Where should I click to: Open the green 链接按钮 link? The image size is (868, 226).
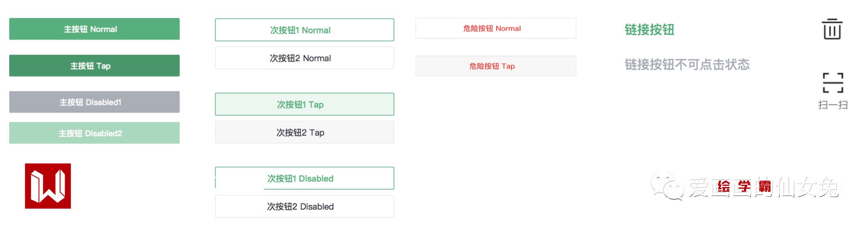(x=649, y=30)
